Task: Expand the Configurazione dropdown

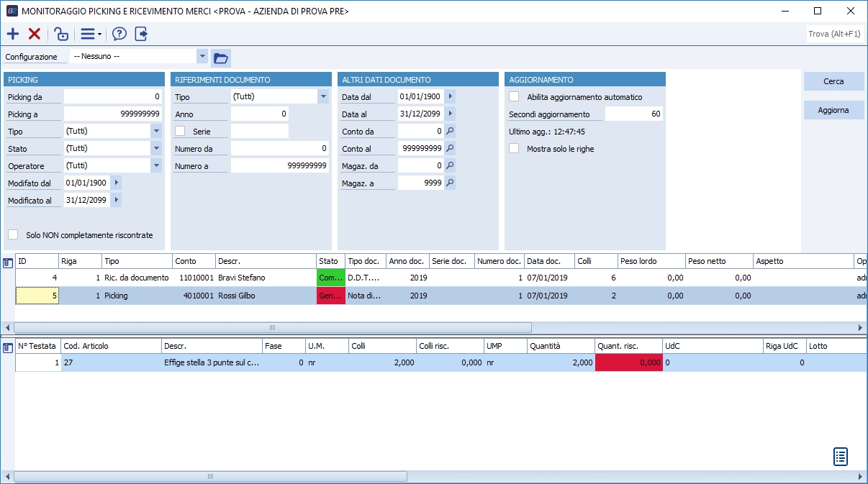Action: click(202, 56)
